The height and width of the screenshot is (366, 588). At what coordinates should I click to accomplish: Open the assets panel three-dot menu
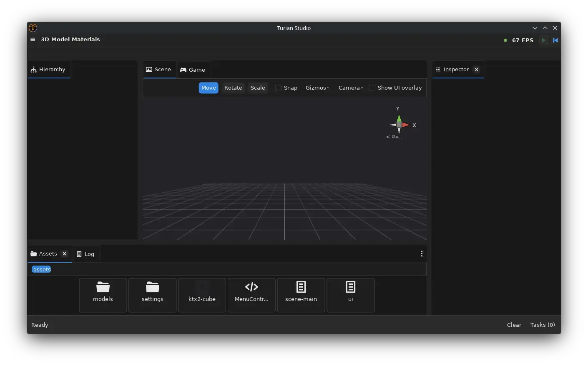click(422, 254)
